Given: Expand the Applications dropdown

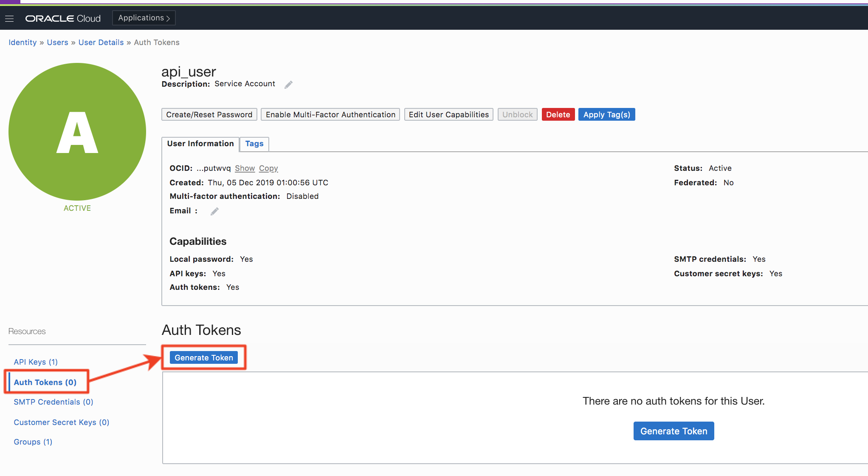Looking at the screenshot, I should 144,18.
